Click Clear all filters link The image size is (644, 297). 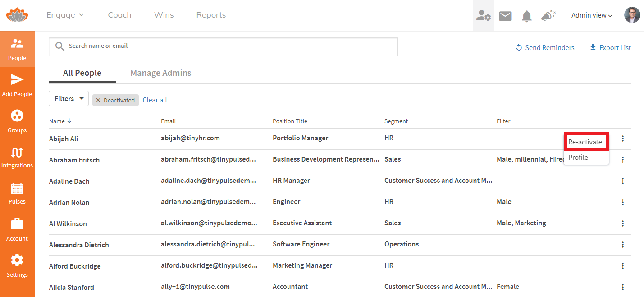point(155,100)
